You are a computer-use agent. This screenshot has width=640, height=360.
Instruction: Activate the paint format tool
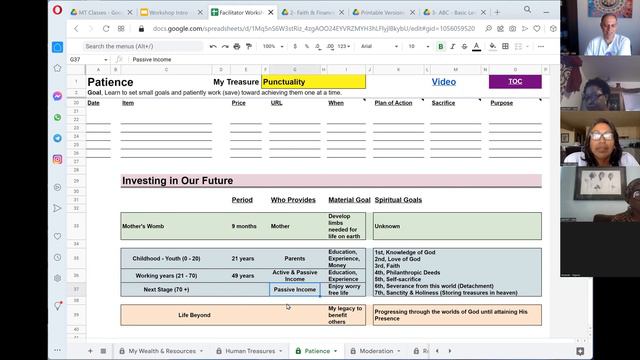click(249, 47)
